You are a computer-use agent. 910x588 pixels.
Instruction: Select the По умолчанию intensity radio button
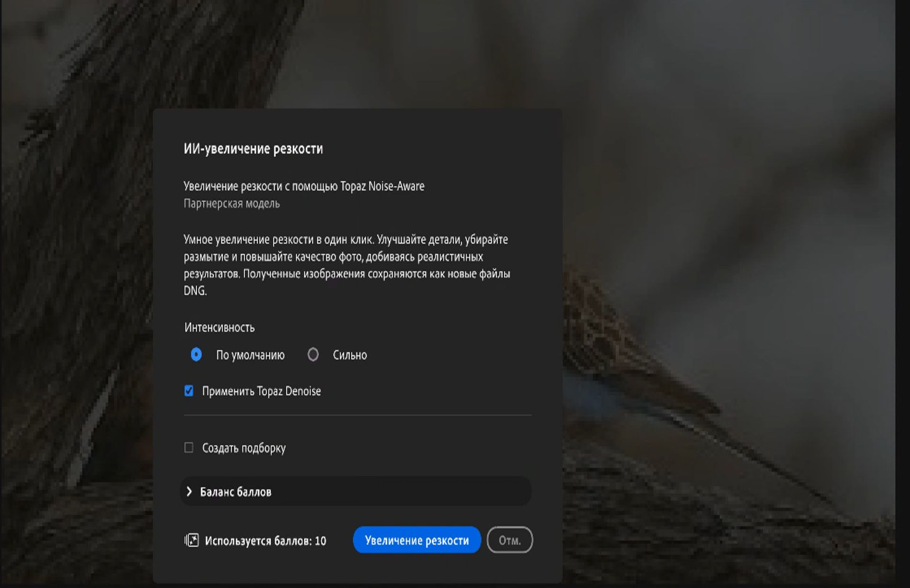196,354
